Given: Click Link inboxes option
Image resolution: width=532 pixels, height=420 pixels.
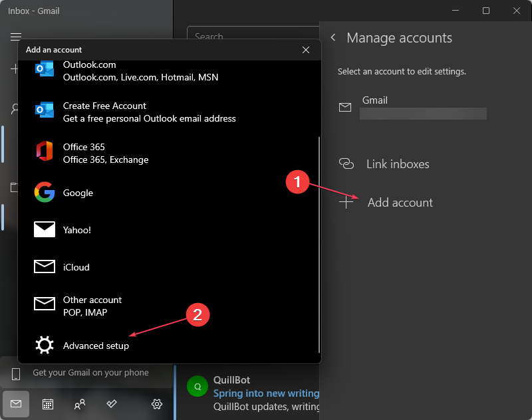Looking at the screenshot, I should 397,164.
